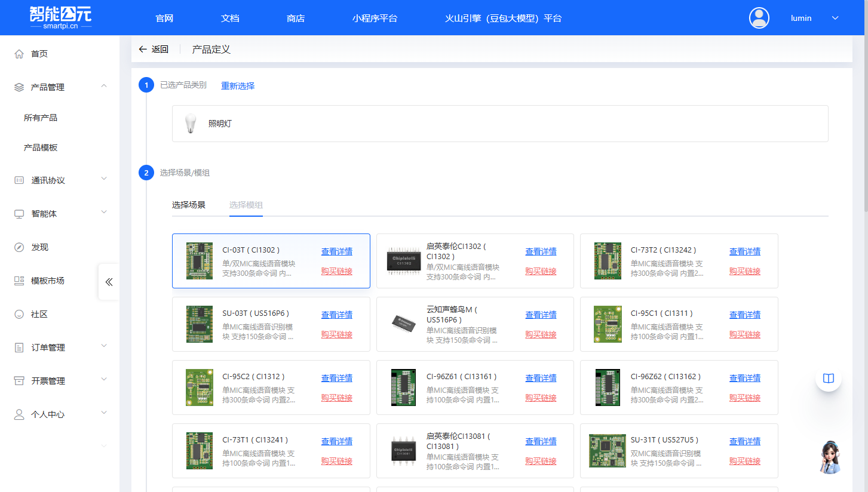Click the 云知声蜂鸟M chip thumbnail
The width and height of the screenshot is (868, 492).
[x=403, y=324]
